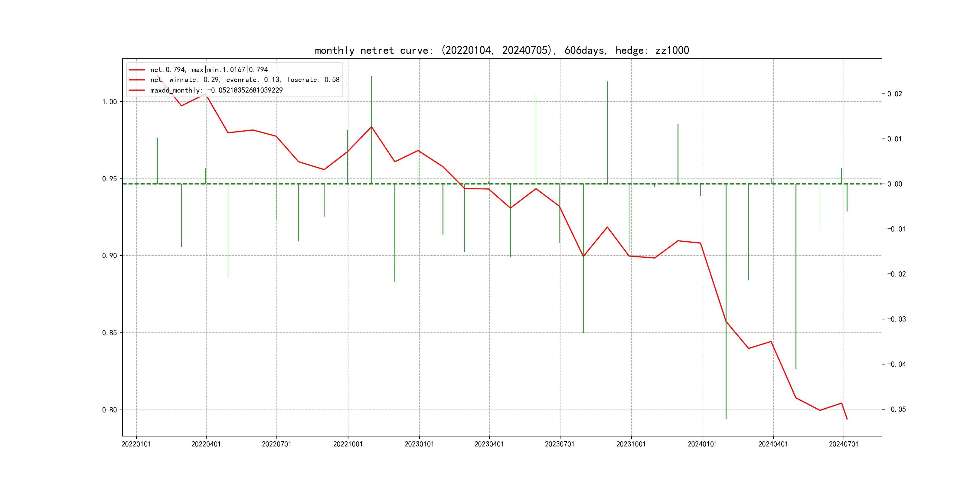
Task: Click right y-axis label −0.03
Action: pyautogui.click(x=896, y=319)
